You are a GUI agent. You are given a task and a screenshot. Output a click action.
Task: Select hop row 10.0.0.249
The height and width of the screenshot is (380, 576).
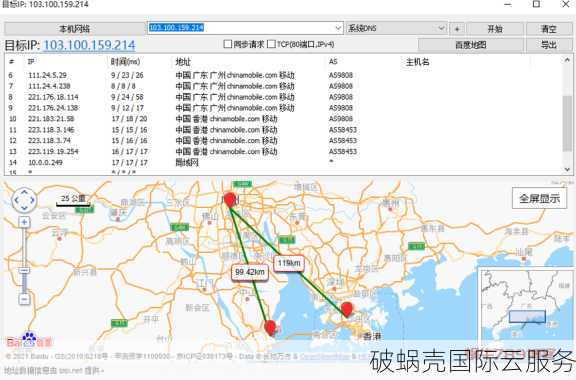pos(283,162)
